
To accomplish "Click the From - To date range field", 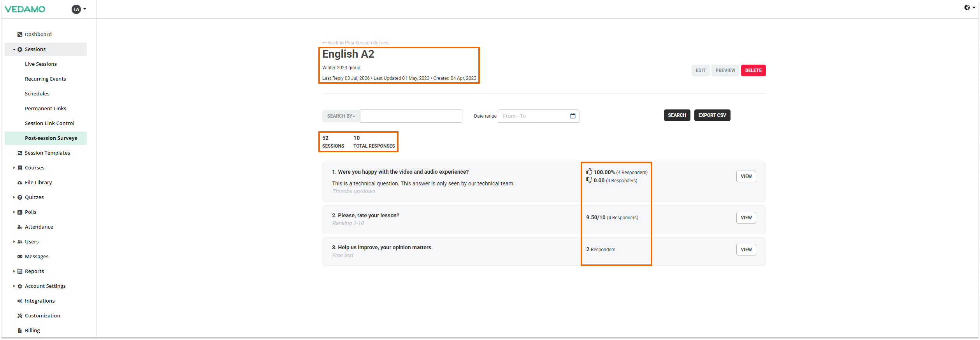I will point(538,116).
